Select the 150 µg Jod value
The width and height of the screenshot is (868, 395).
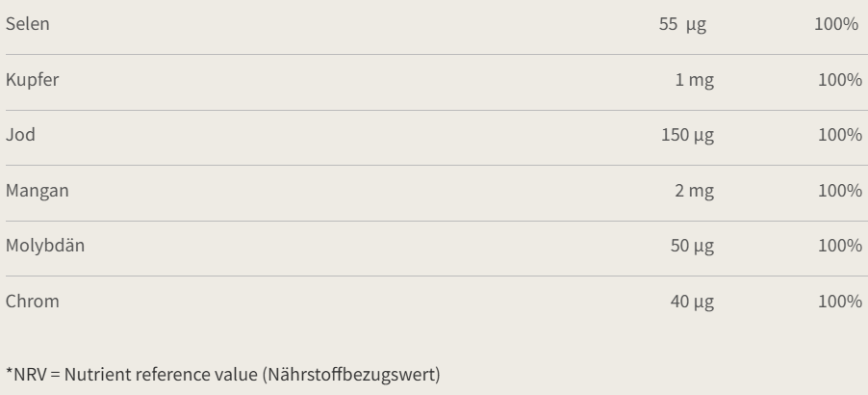coord(687,135)
